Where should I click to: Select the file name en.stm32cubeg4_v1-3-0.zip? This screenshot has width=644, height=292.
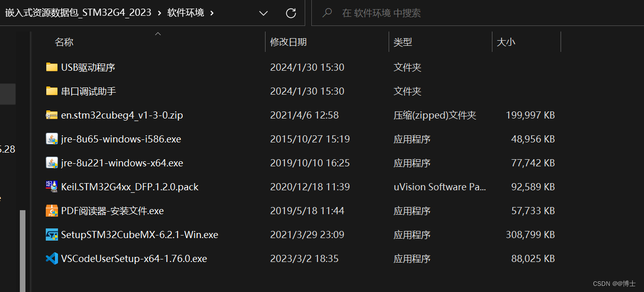click(x=122, y=115)
